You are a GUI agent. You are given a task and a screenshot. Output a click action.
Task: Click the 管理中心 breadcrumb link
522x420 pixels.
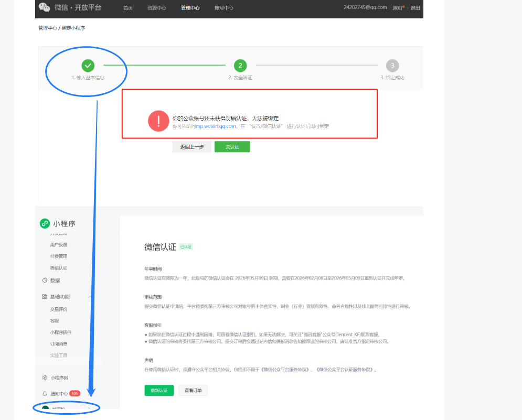pyautogui.click(x=48, y=28)
